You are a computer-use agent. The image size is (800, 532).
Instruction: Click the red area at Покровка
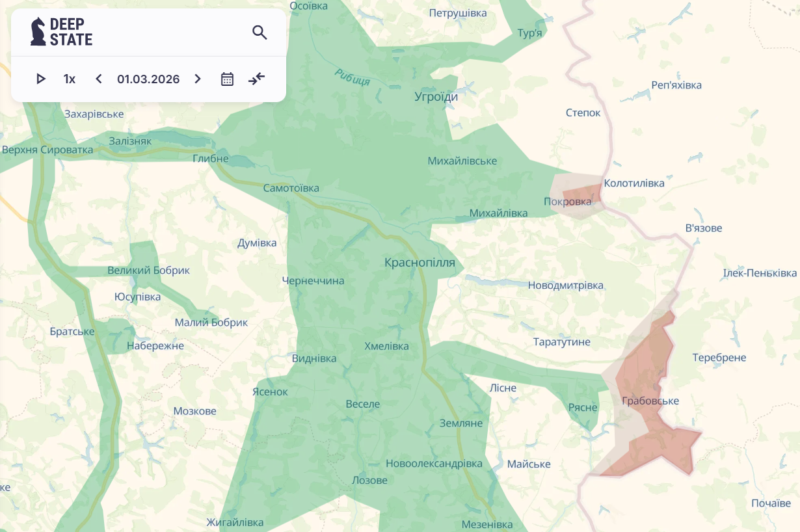point(581,194)
